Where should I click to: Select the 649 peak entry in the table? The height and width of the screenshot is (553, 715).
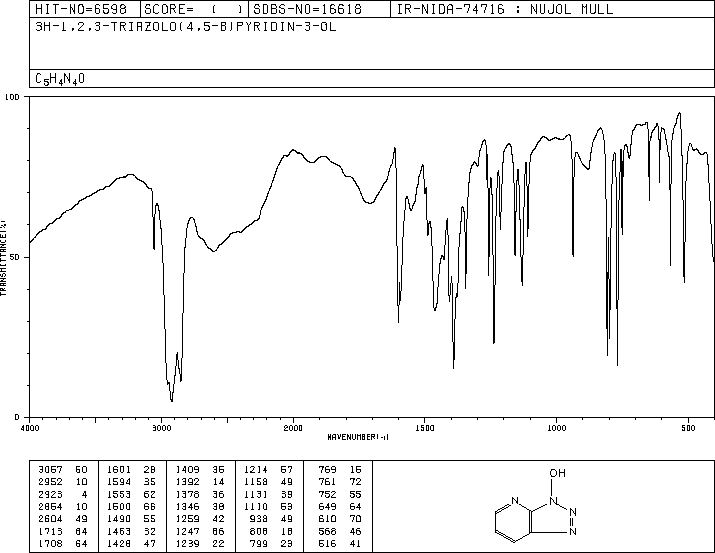340,506
